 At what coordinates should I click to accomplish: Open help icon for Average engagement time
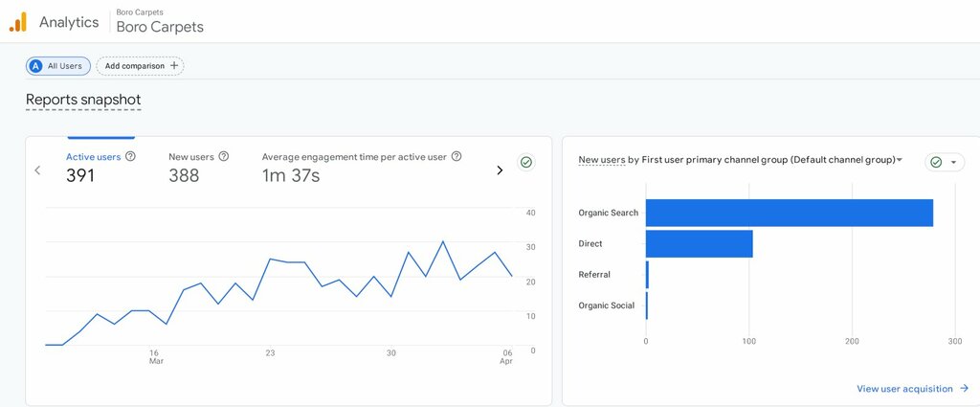tap(457, 156)
